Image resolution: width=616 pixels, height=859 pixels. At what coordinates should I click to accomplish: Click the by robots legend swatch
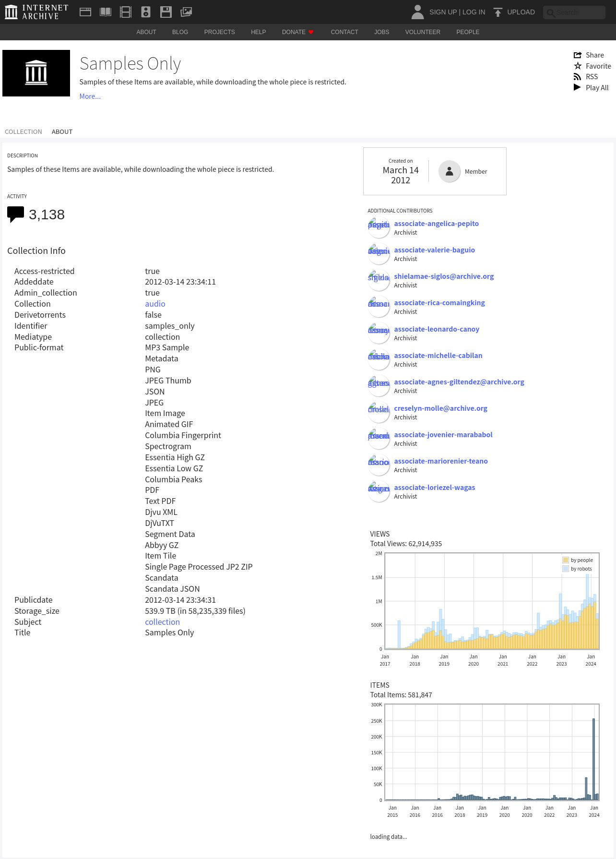(566, 569)
